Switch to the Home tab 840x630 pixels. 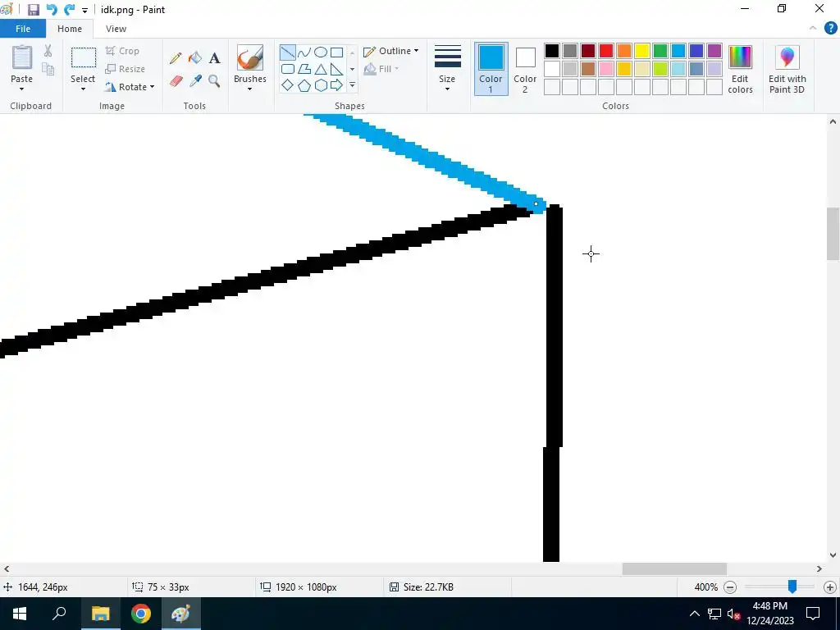(x=70, y=29)
